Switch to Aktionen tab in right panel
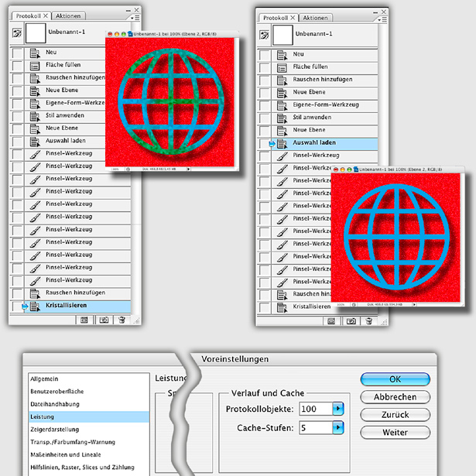The height and width of the screenshot is (476, 476). point(316,18)
